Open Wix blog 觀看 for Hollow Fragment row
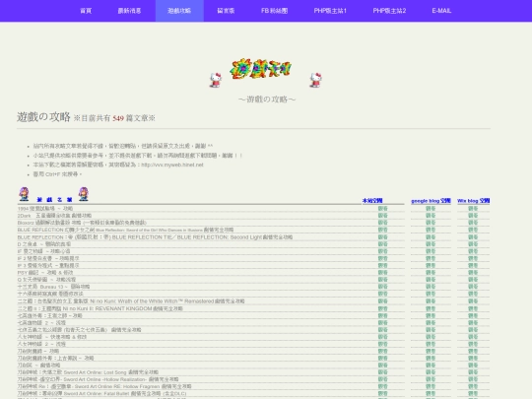 (x=473, y=386)
